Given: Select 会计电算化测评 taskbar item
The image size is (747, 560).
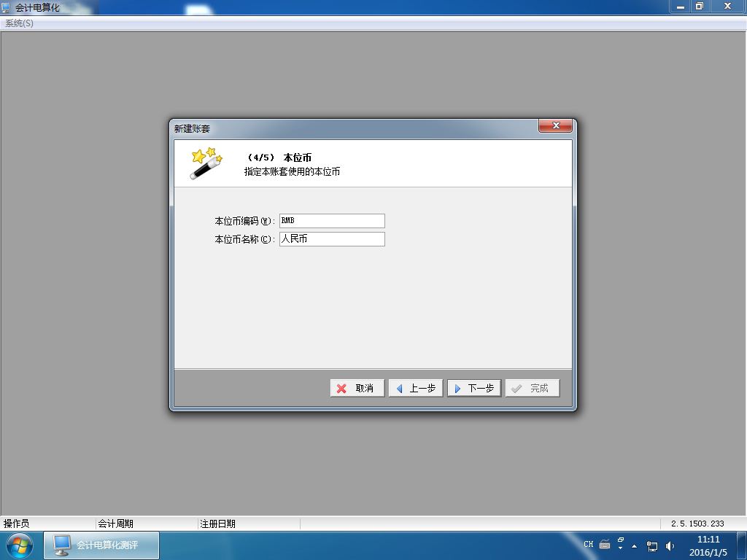Looking at the screenshot, I should (x=101, y=545).
